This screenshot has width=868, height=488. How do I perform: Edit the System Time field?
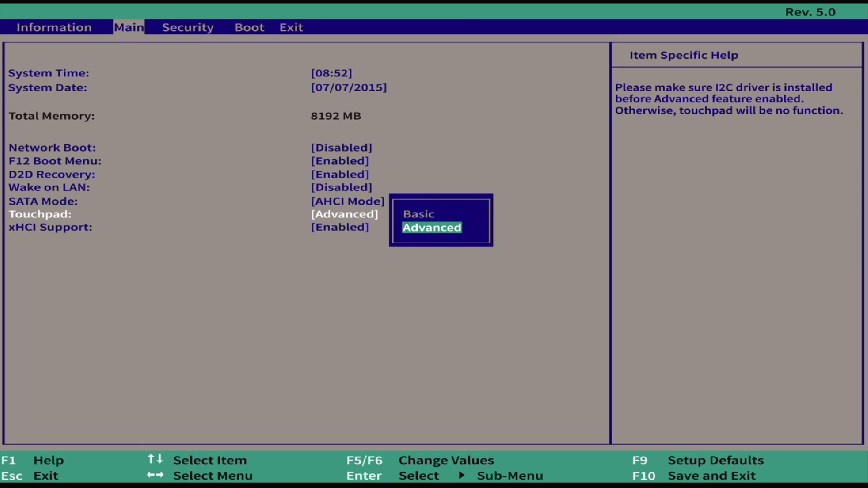[331, 73]
